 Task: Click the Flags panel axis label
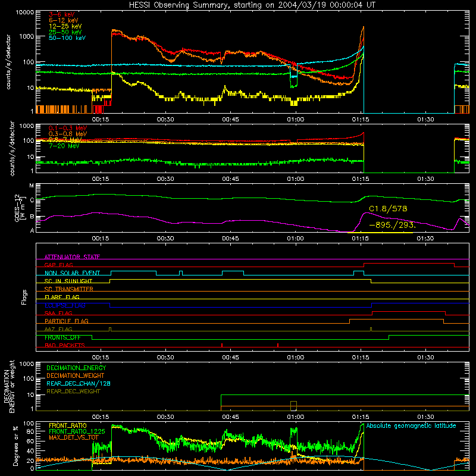[x=24, y=297]
